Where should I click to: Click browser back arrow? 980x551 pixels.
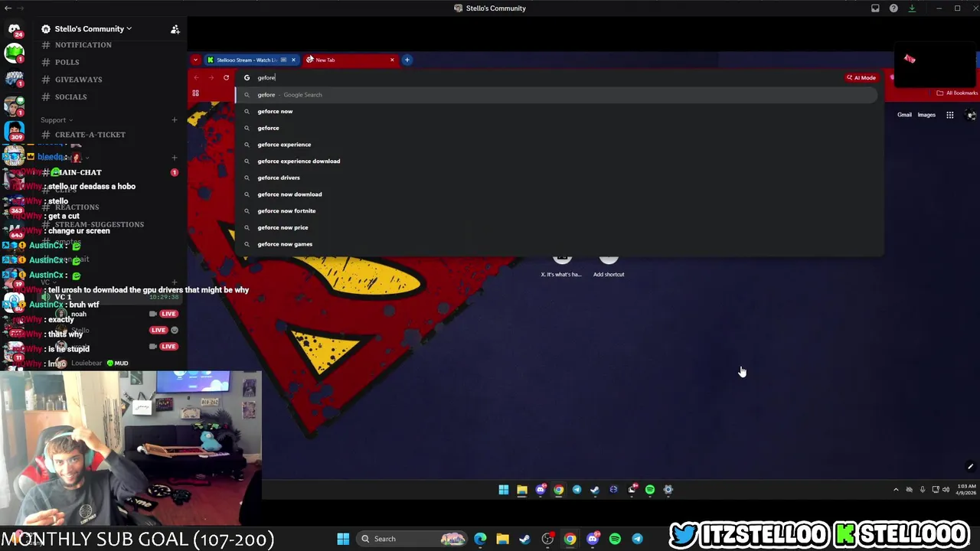(196, 77)
